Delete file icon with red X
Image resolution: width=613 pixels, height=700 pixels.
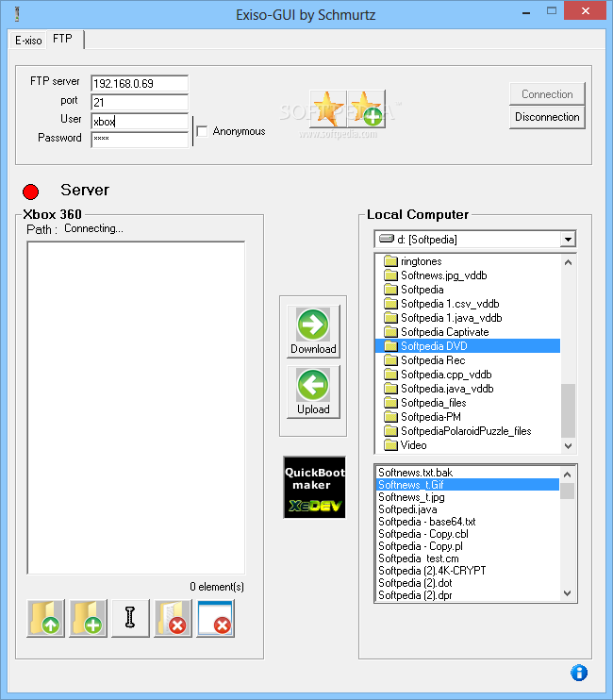click(x=215, y=618)
